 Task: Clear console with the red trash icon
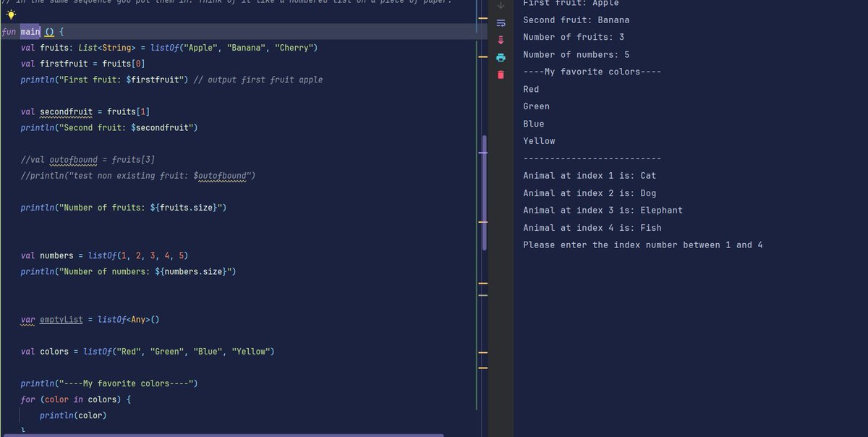[500, 75]
